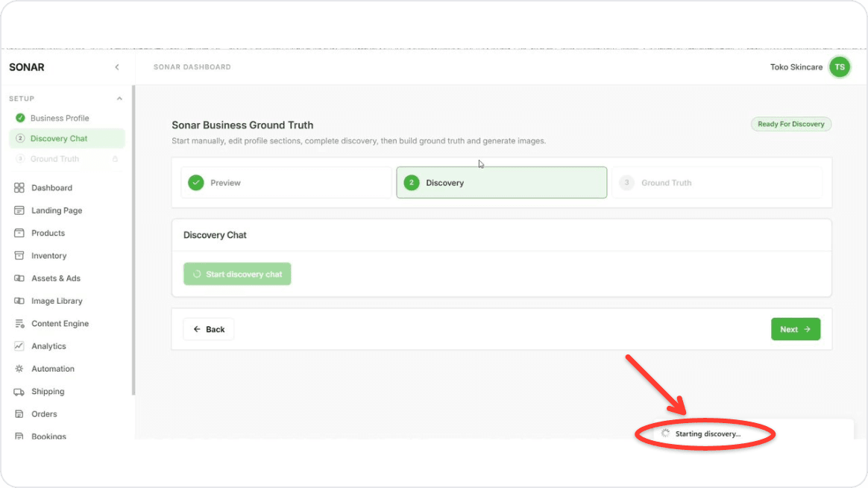Click the Shipping label in sidebar
The height and width of the screenshot is (488, 868).
click(48, 392)
